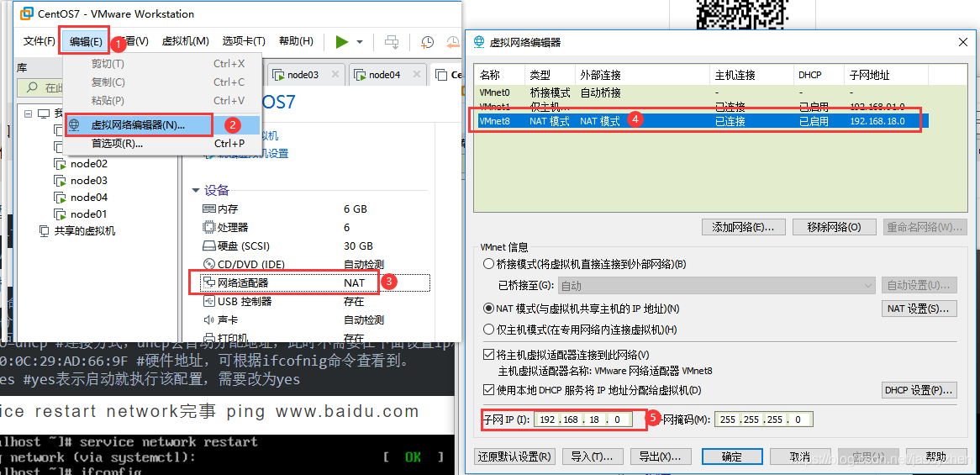This screenshot has height=475, width=980.
Task: Collapse the My Computer tree node
Action: pyautogui.click(x=28, y=113)
